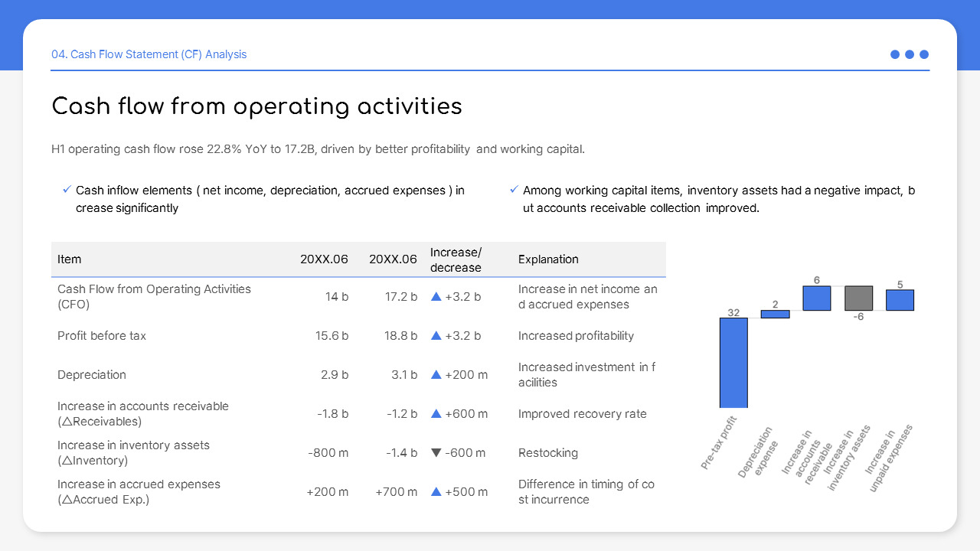This screenshot has height=551, width=980.
Task: Select the 20XX.06 column heading
Action: tap(324, 259)
